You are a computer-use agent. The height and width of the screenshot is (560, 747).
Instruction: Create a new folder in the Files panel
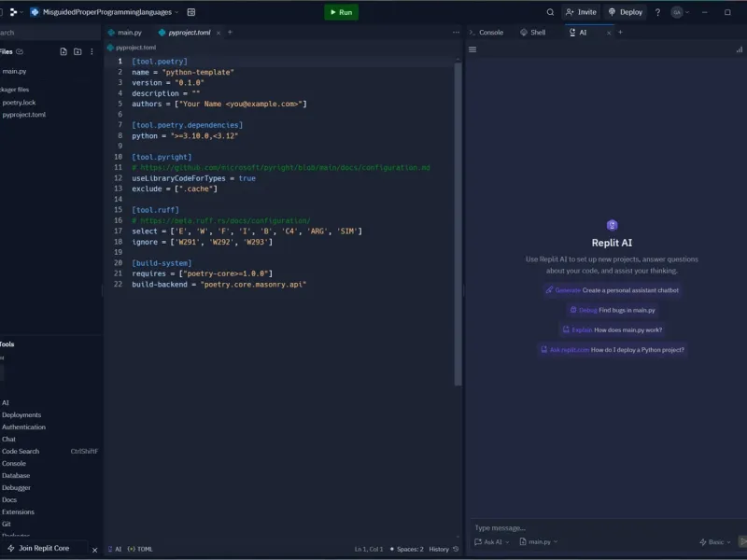(78, 51)
